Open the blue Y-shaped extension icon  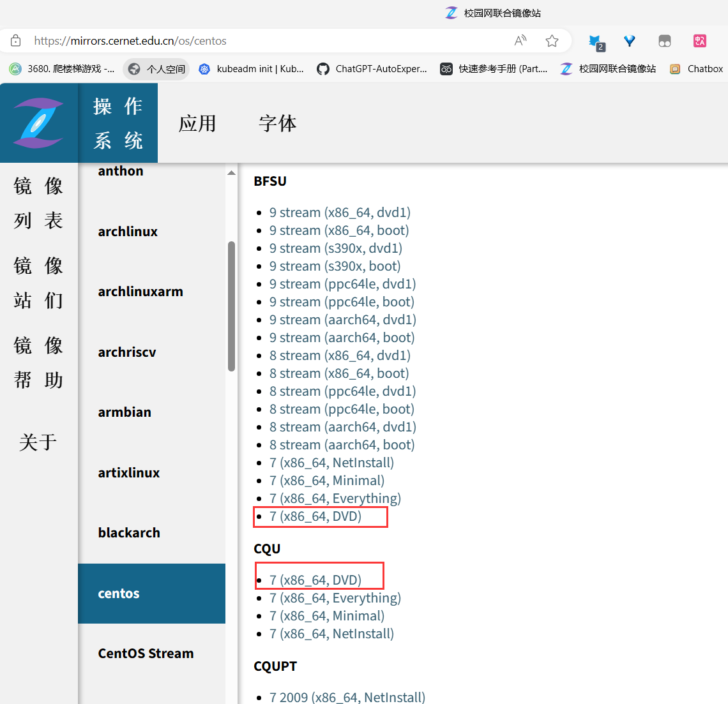[x=630, y=41]
